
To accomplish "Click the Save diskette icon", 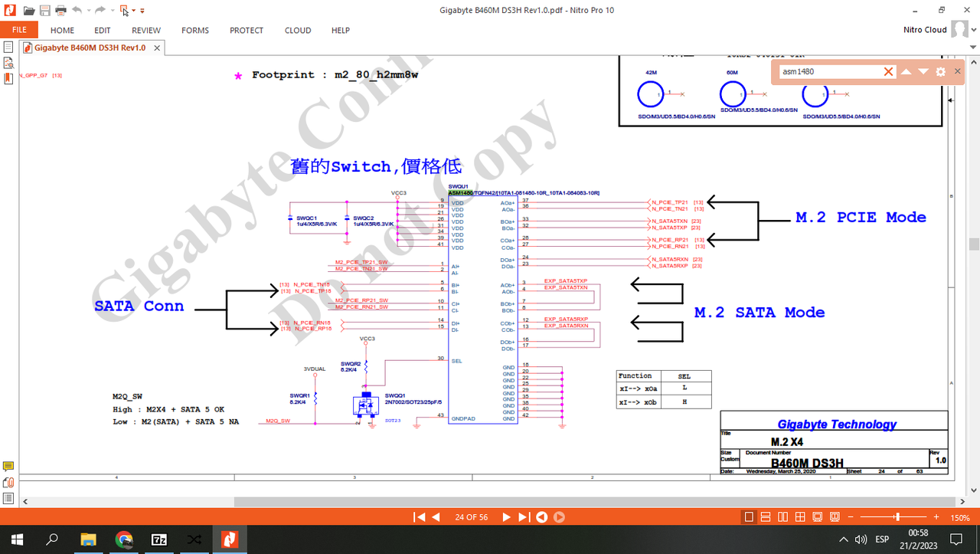I will coord(45,11).
